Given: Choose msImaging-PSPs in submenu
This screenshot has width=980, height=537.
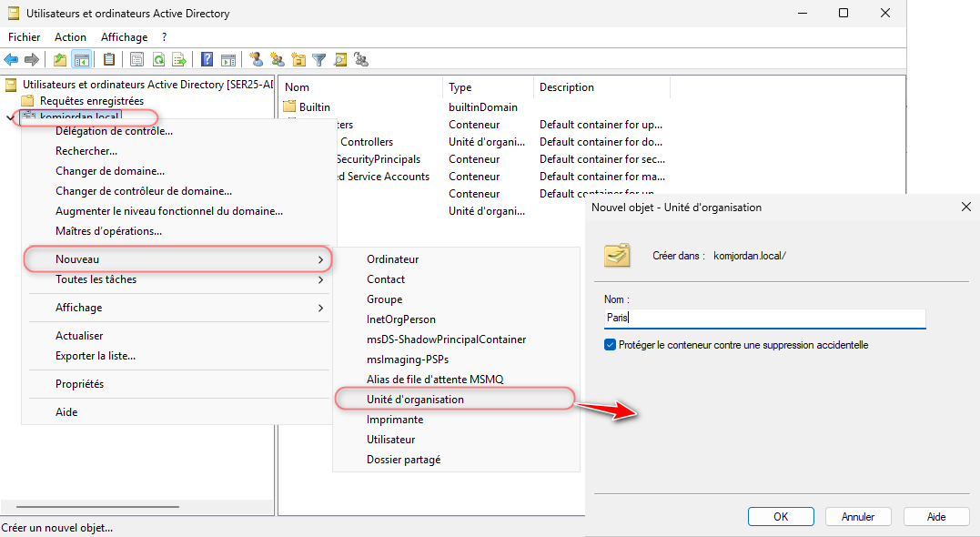Looking at the screenshot, I should pos(408,360).
